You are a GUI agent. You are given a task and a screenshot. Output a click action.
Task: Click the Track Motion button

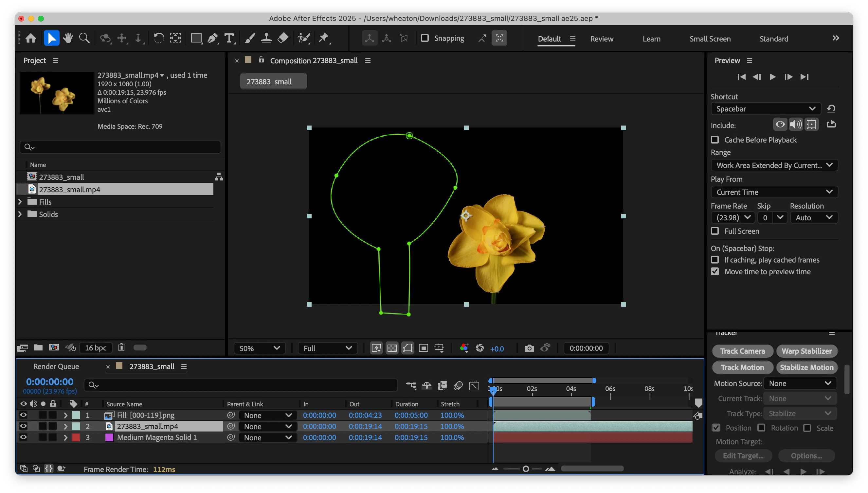tap(742, 367)
